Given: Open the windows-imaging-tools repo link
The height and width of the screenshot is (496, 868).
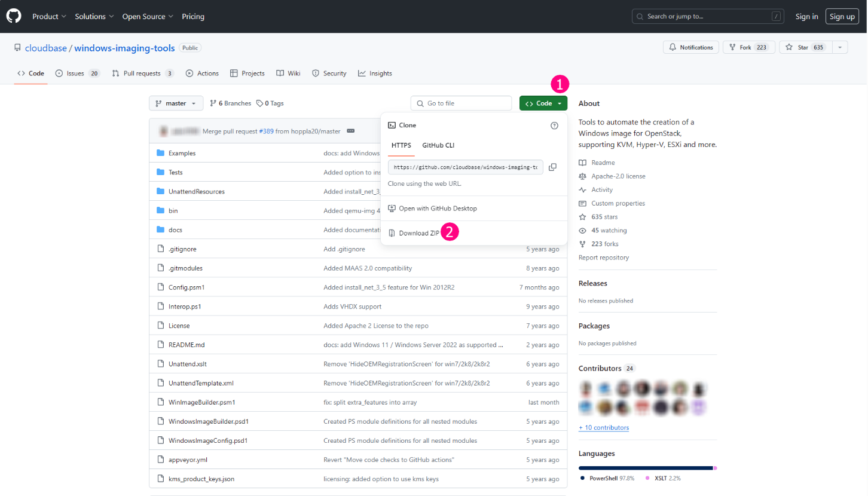Looking at the screenshot, I should 124,48.
